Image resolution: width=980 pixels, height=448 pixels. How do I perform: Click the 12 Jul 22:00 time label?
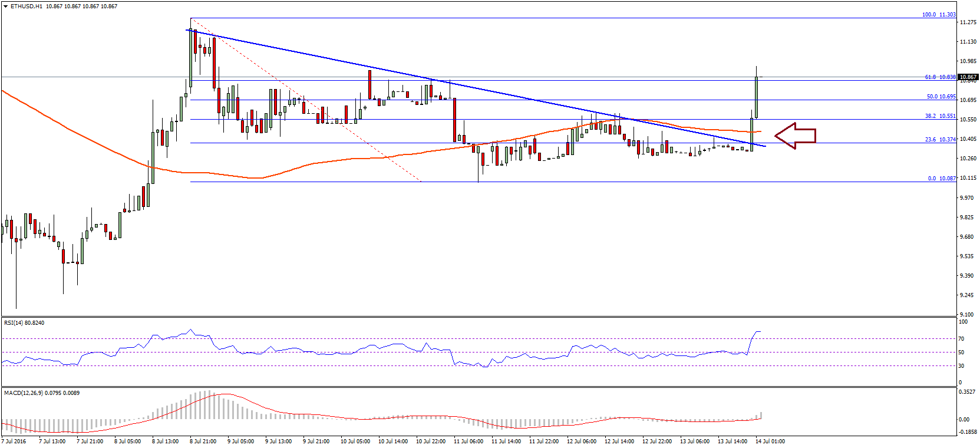coord(657,442)
